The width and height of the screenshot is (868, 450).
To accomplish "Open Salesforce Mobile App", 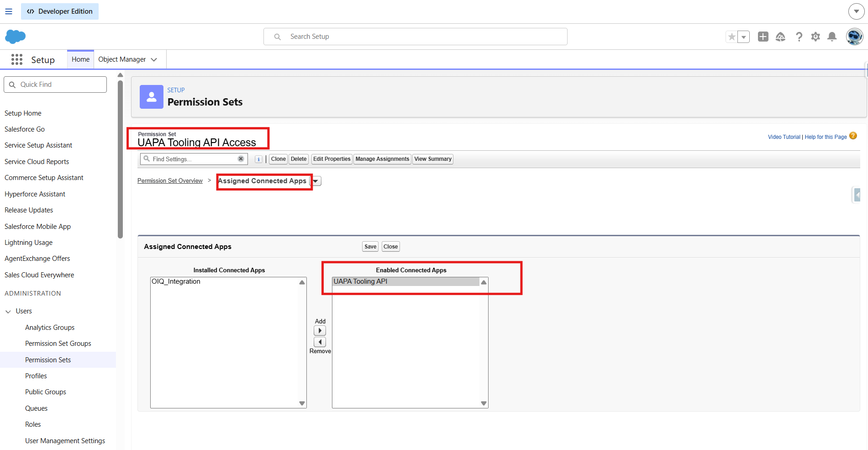I will (x=37, y=227).
